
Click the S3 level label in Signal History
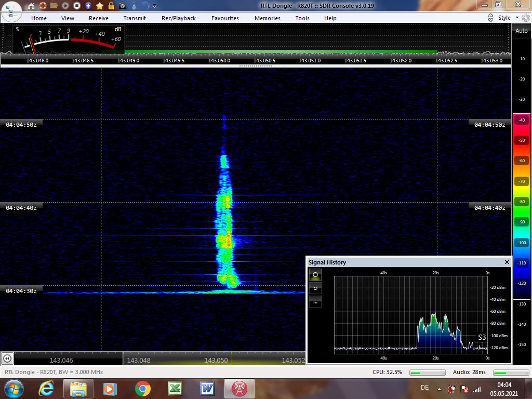pyautogui.click(x=482, y=337)
